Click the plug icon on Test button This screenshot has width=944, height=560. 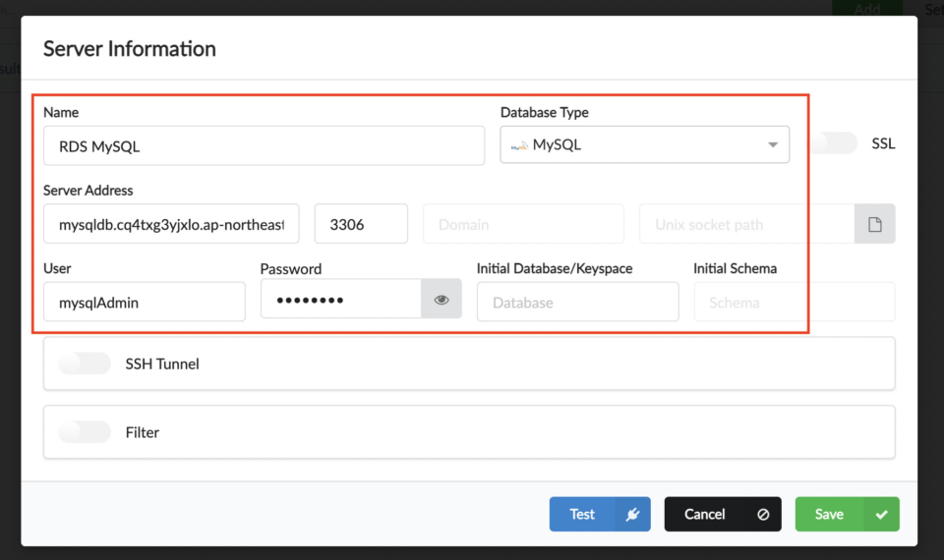[x=632, y=514]
